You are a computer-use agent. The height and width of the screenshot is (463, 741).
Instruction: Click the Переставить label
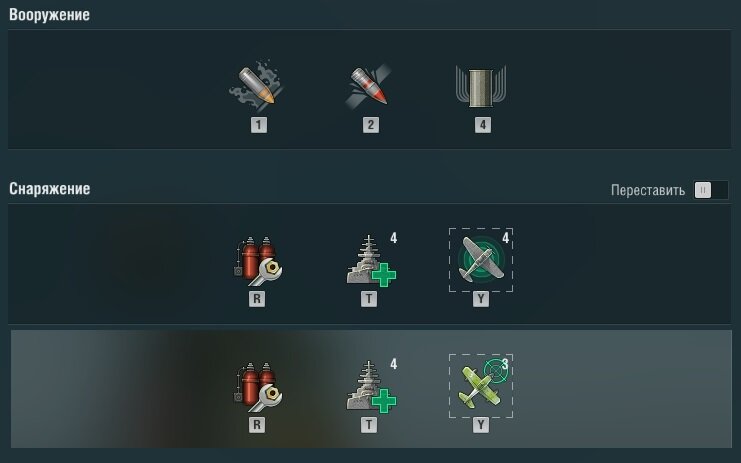pos(648,190)
